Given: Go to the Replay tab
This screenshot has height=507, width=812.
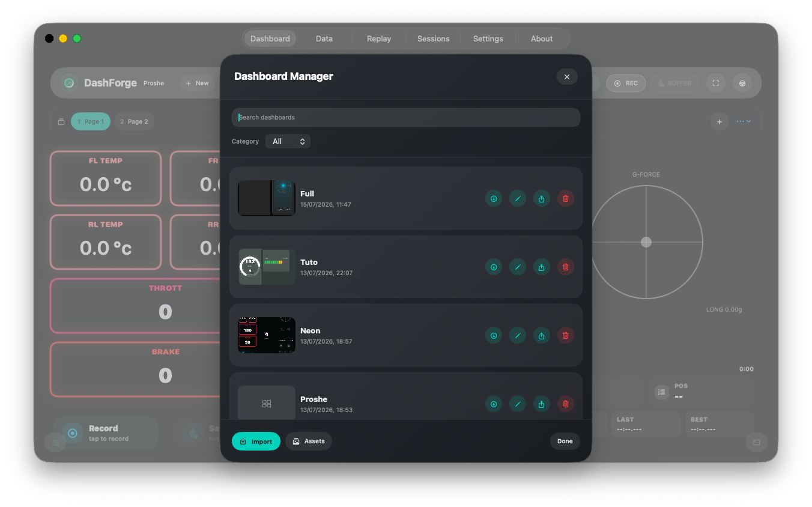Looking at the screenshot, I should pyautogui.click(x=379, y=38).
